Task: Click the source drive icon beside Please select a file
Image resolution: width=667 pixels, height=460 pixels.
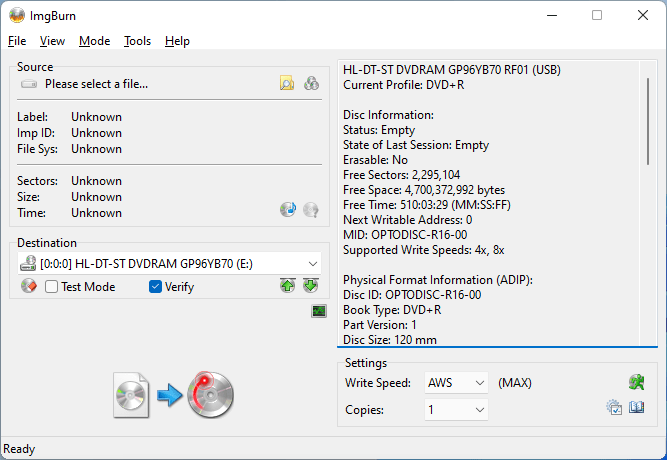Action: [x=29, y=84]
